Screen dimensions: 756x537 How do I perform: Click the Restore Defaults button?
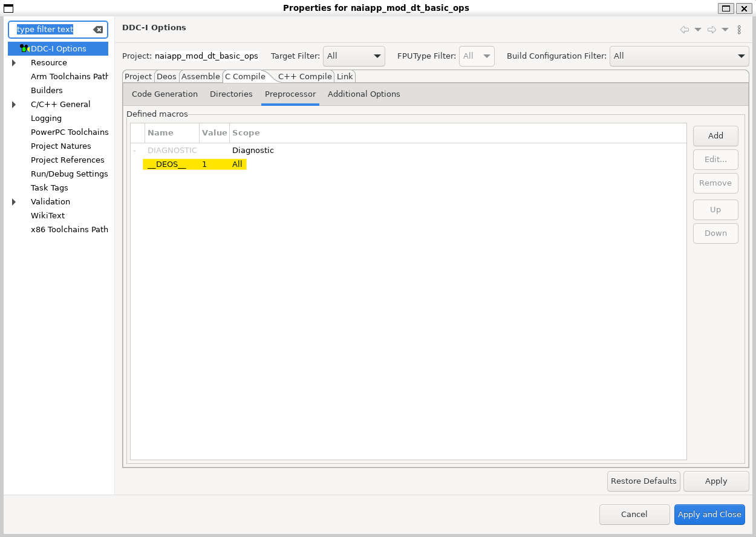point(644,481)
